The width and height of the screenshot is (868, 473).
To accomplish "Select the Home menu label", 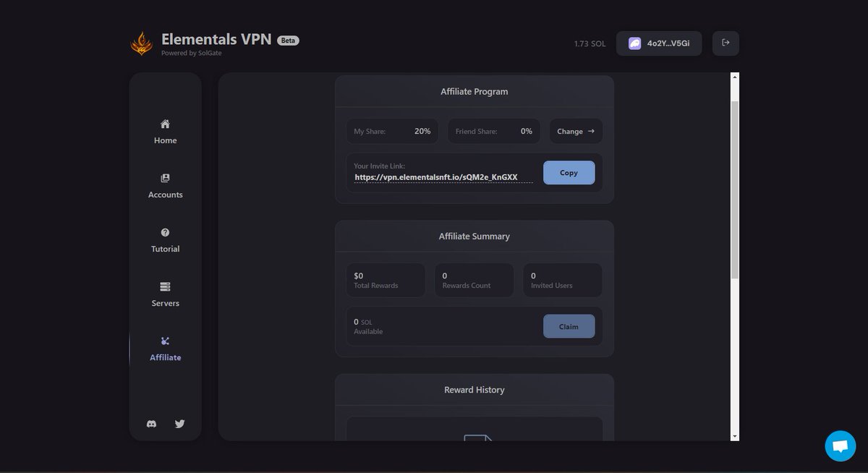I will pyautogui.click(x=165, y=140).
